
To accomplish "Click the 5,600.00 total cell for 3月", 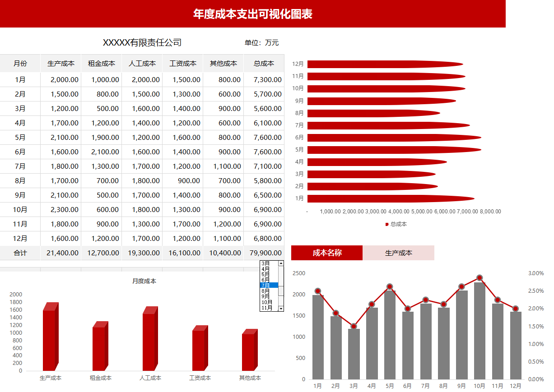I will coord(264,108).
